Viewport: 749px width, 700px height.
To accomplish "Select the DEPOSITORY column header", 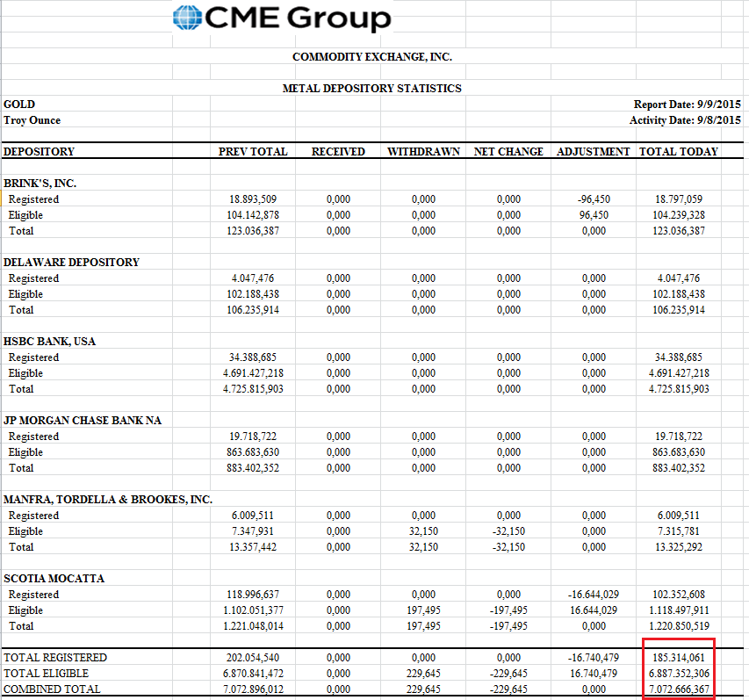I will click(x=40, y=151).
